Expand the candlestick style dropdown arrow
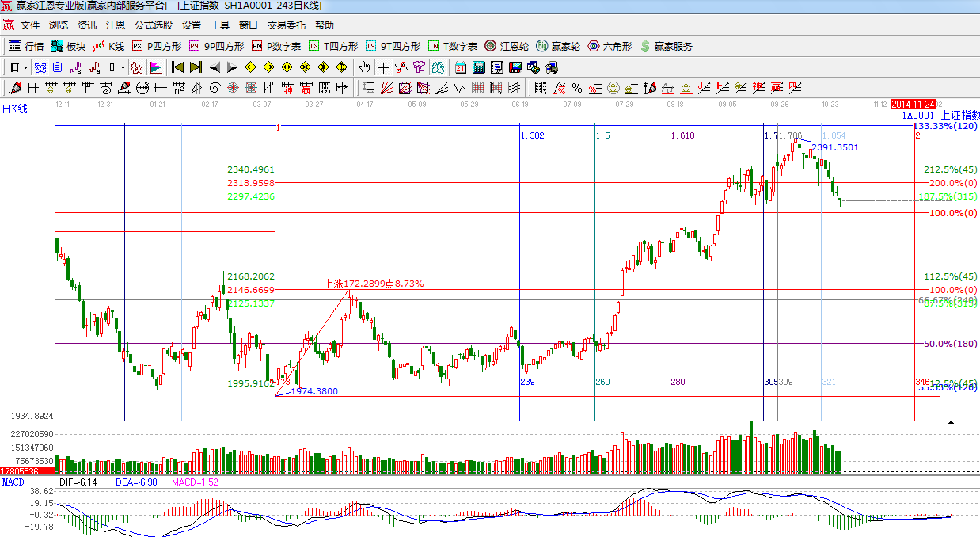The image size is (980, 537). pos(123,67)
